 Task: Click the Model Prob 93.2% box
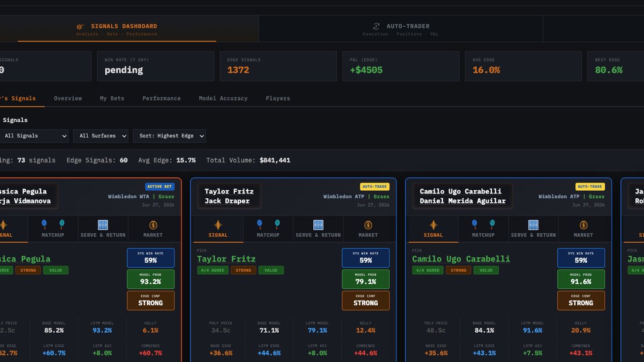pos(150,279)
